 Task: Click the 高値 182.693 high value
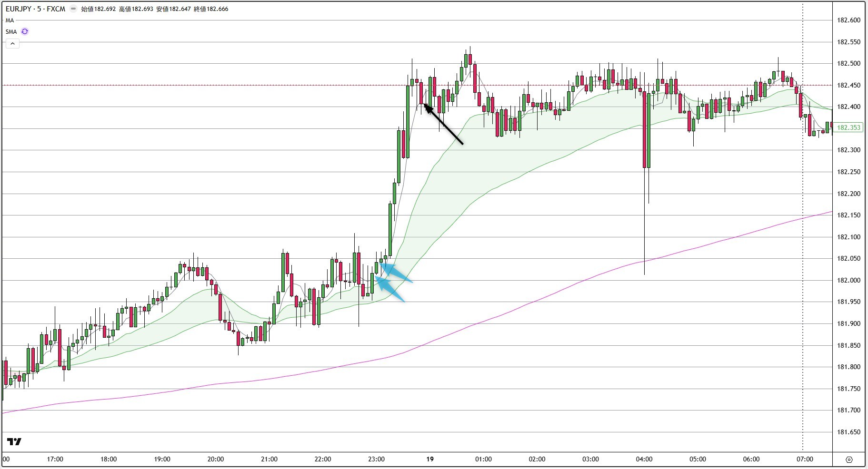[136, 9]
